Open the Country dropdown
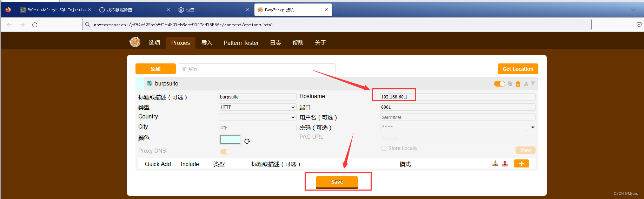Screen dimensions: 644x199 tap(258, 117)
